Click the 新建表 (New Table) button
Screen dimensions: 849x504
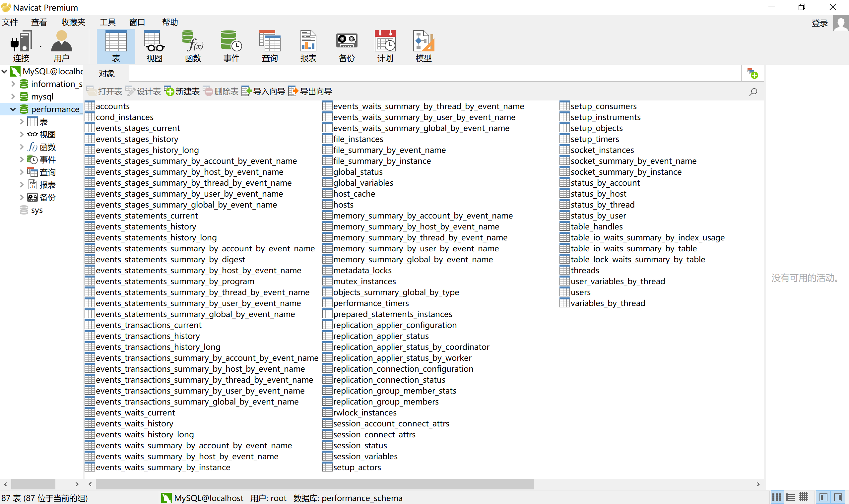(x=182, y=92)
